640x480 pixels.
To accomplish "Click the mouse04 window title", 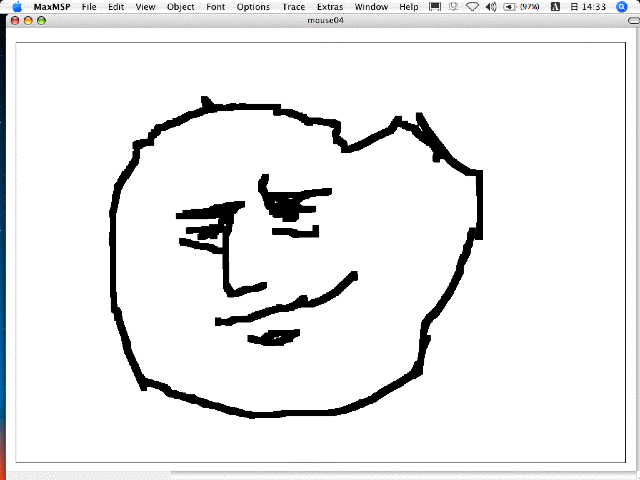I will (325, 20).
